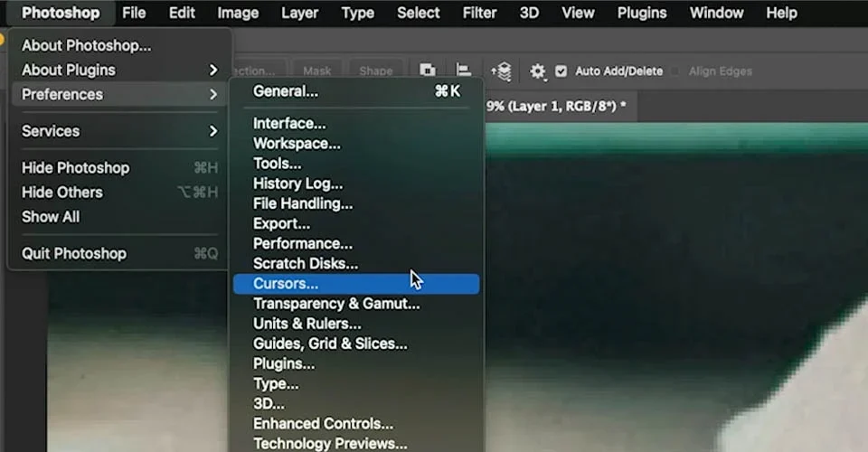Open Tools... preferences

pyautogui.click(x=356, y=164)
